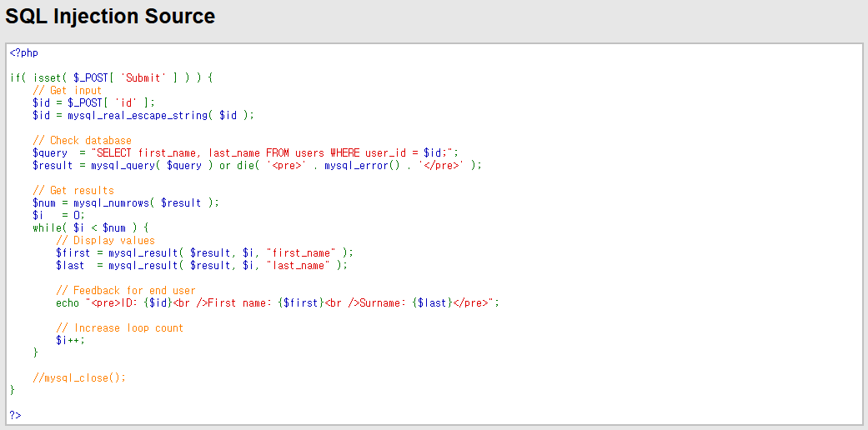Click the '// Get input' comment
This screenshot has width=868, height=430.
click(x=67, y=90)
